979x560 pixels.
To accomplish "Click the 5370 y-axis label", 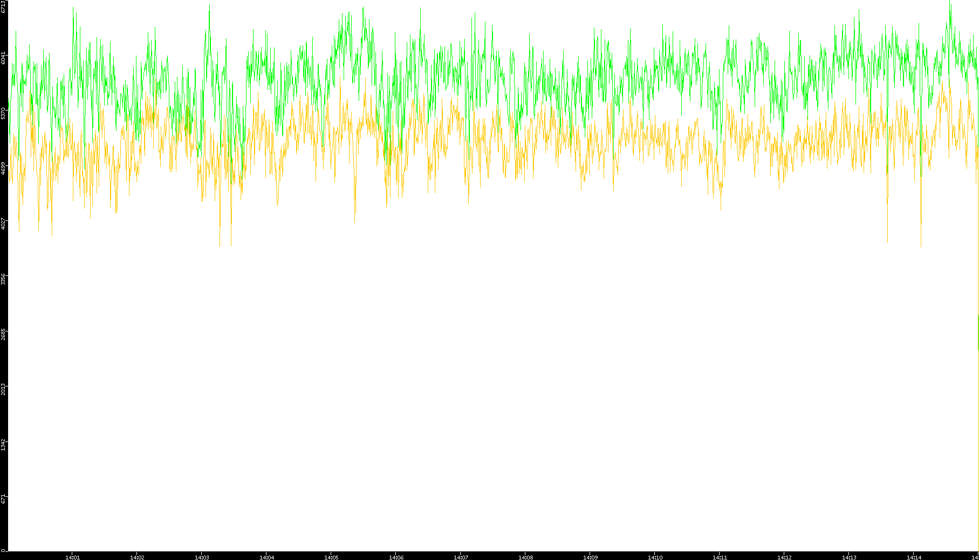I will tap(4, 113).
